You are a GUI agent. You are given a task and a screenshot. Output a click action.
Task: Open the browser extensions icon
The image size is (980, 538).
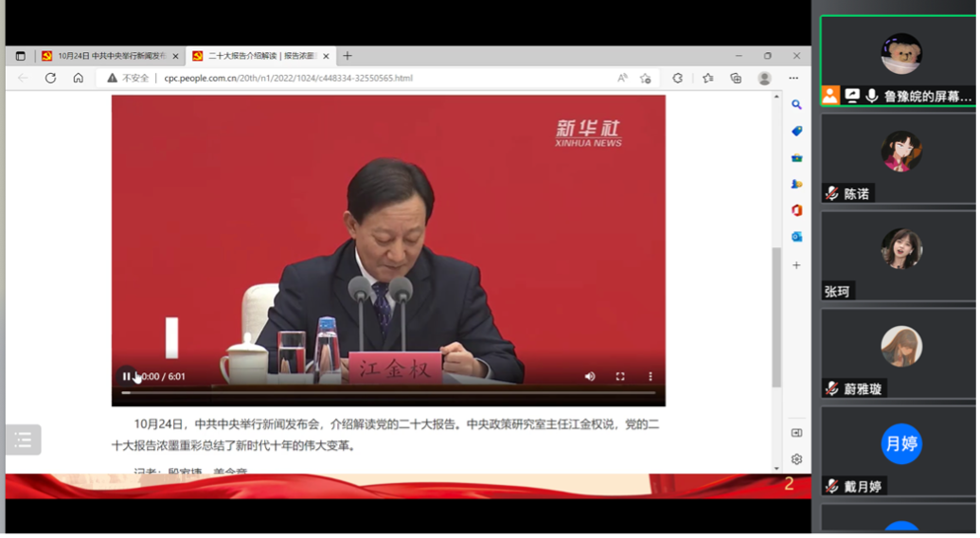[x=680, y=78]
